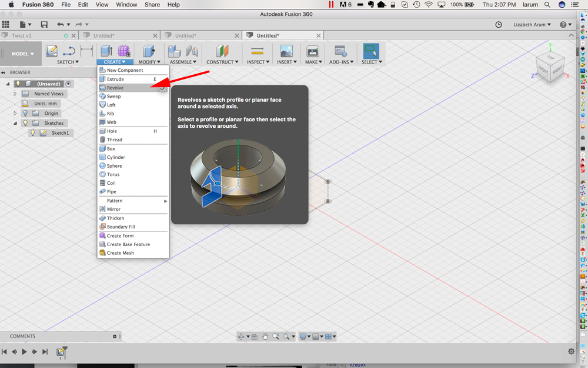This screenshot has width=588, height=368.
Task: Click the Measure icon above INSPECT
Action: point(258,51)
